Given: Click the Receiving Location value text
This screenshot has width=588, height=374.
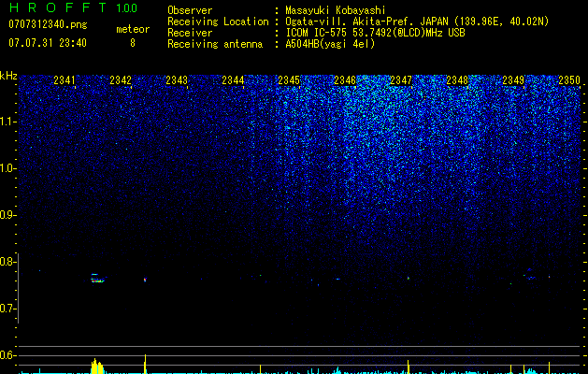Looking at the screenshot, I should (417, 22).
